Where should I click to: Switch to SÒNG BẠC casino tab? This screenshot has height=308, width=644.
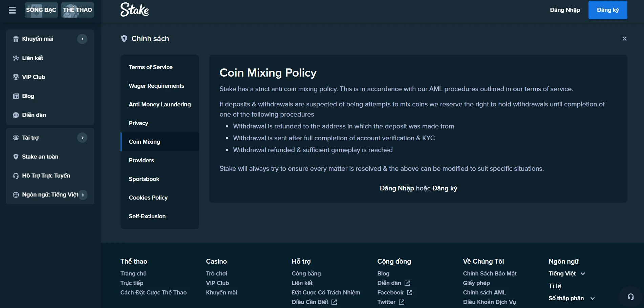(x=41, y=10)
